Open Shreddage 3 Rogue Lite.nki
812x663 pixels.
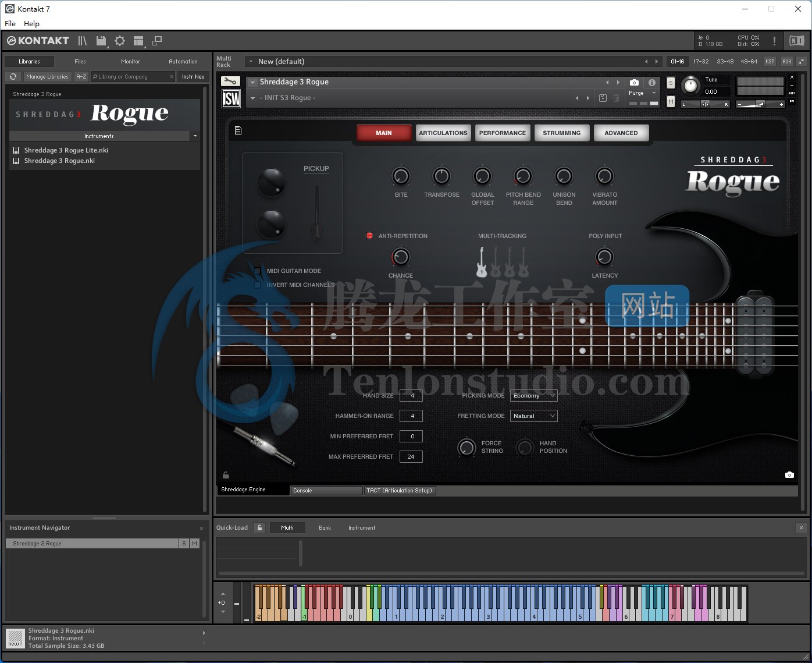click(66, 150)
